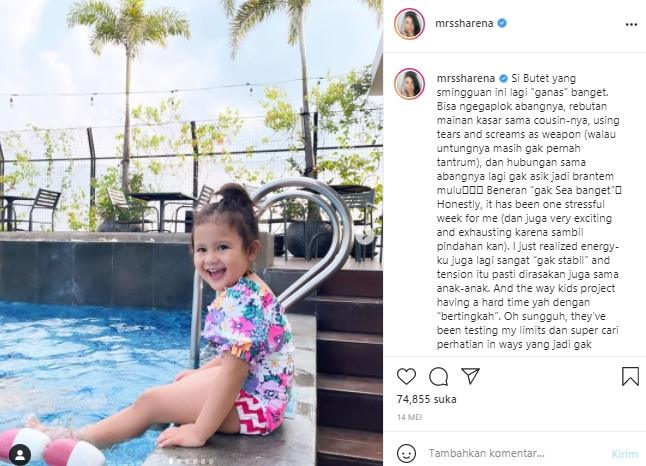Select the first carousel indicator dot
Screen dimensions: 646x466
click(x=171, y=461)
